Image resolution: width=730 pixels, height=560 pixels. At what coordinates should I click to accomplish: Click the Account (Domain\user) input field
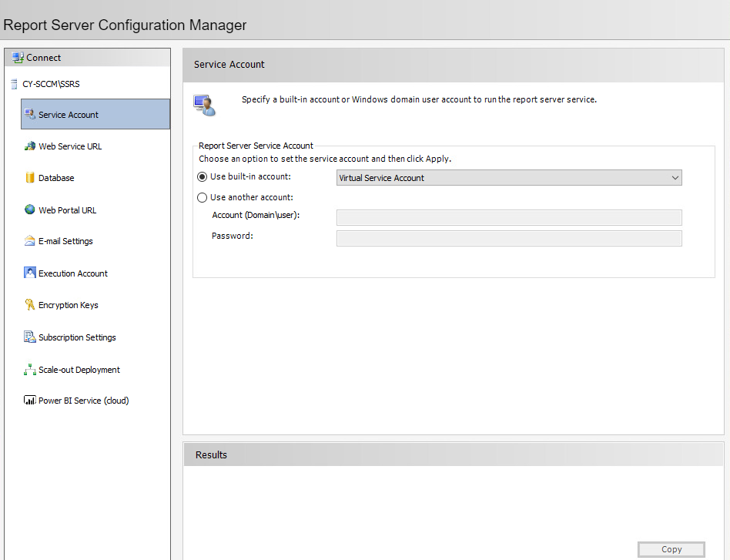[x=509, y=217]
